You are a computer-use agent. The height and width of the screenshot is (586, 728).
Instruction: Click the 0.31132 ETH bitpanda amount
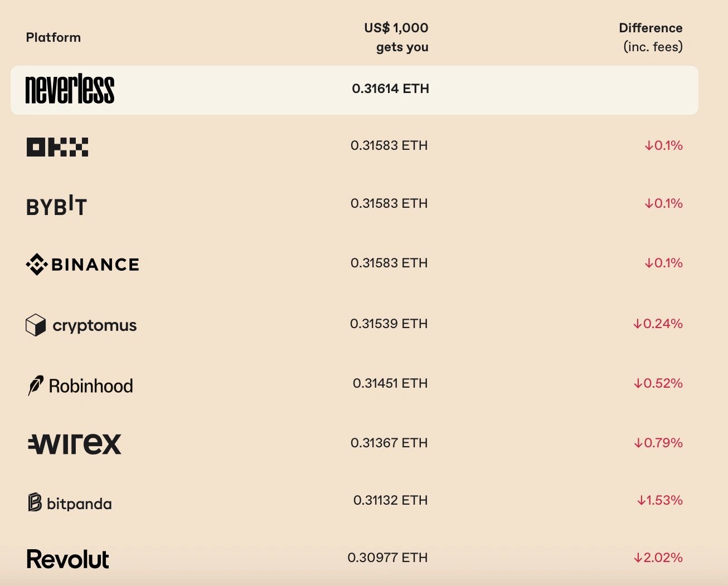tap(390, 500)
